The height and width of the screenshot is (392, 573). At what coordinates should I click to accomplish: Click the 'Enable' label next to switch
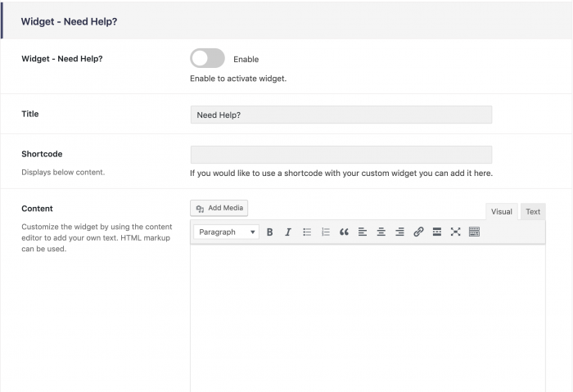[x=246, y=59]
